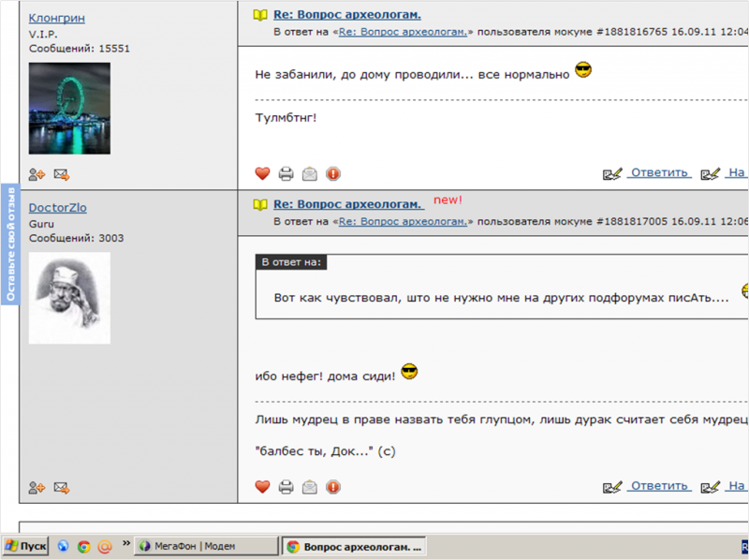Click DoctorZlo's portrait avatar thumbnail

pos(69,298)
